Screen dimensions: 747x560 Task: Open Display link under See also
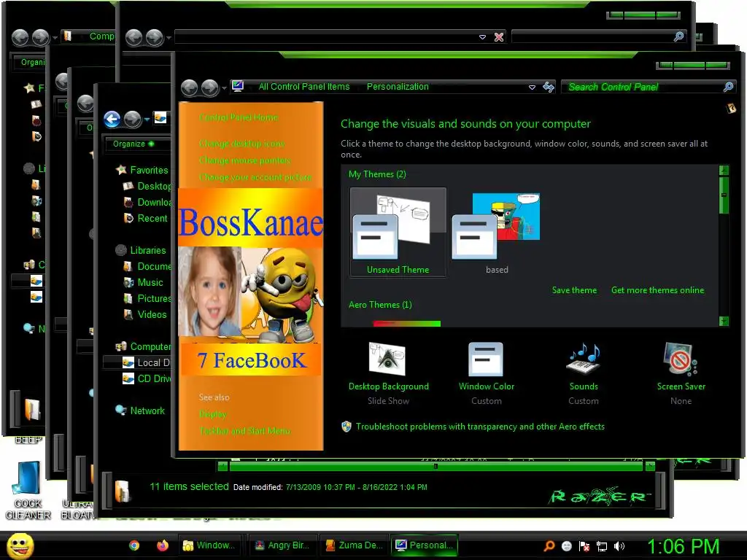click(212, 414)
